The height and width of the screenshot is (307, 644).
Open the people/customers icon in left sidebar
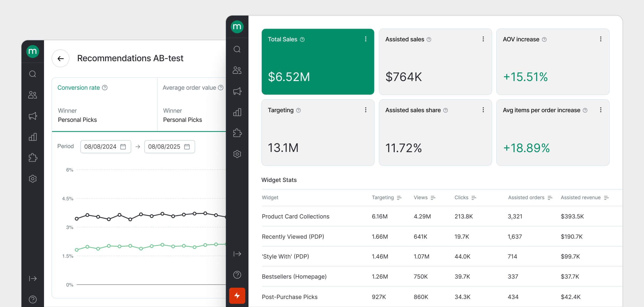(x=33, y=95)
